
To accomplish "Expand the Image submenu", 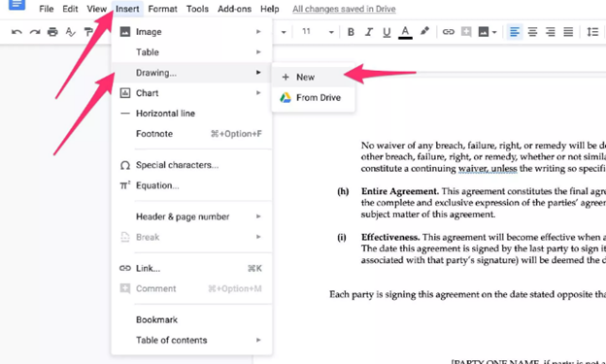I will [191, 32].
